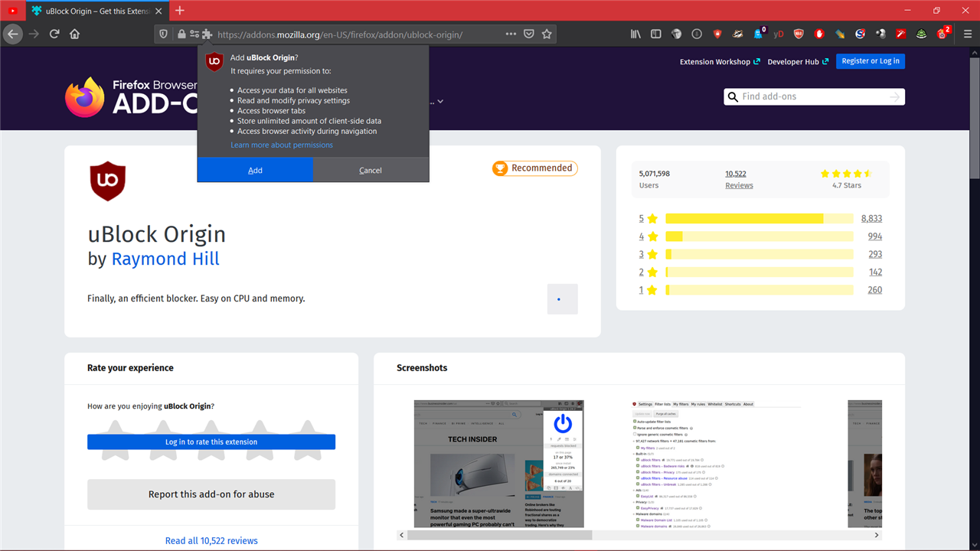Image resolution: width=980 pixels, height=551 pixels.
Task: Open Extension Workshop link
Action: click(720, 61)
